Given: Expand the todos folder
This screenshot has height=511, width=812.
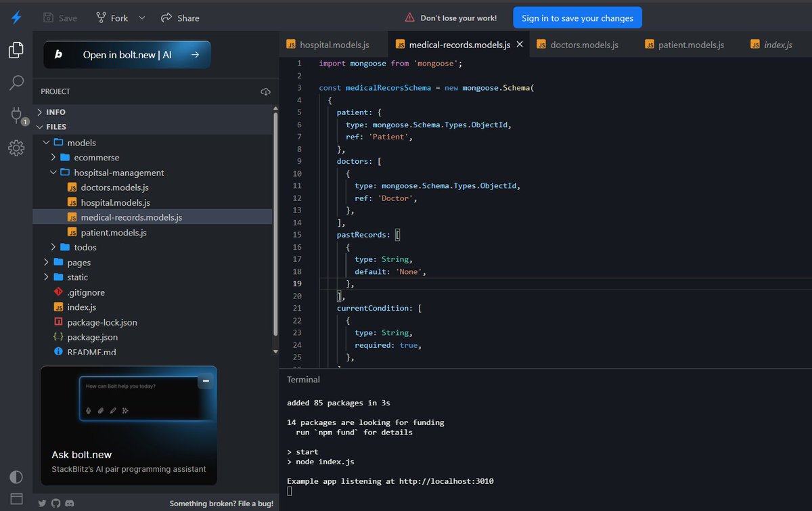Looking at the screenshot, I should (x=153, y=247).
